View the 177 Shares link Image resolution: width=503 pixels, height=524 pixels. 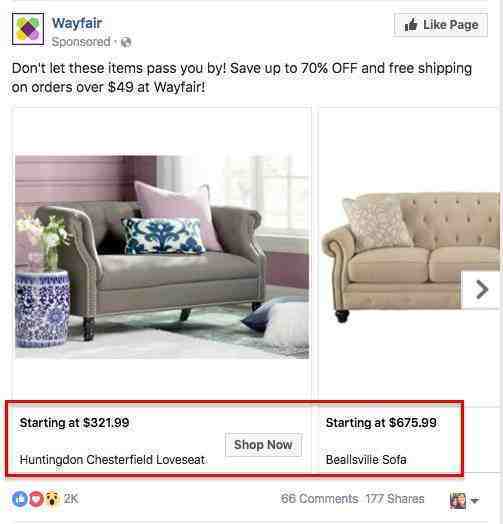(395, 499)
